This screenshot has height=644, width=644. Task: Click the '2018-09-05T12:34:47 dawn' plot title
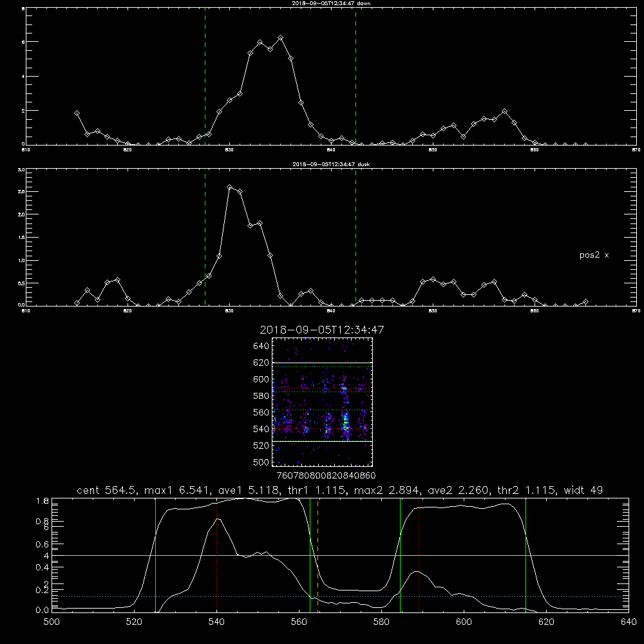pos(331,3)
